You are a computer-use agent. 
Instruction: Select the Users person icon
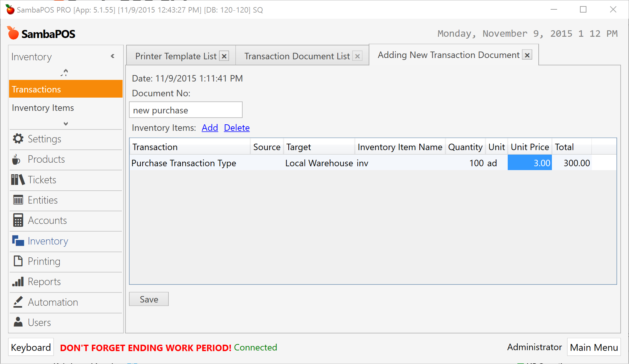(x=17, y=322)
